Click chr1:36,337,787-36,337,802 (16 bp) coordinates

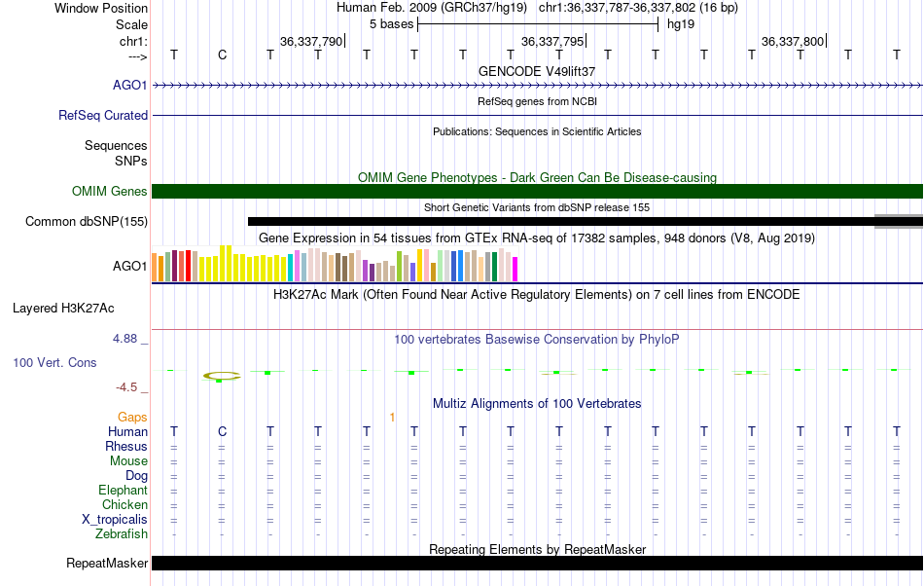pyautogui.click(x=638, y=8)
